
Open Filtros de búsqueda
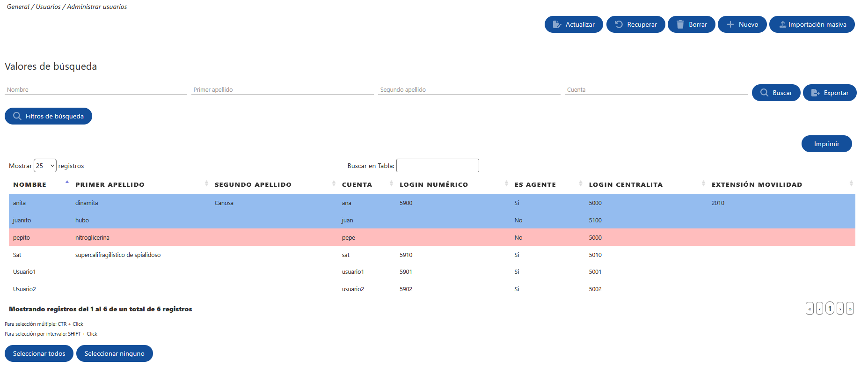click(x=48, y=116)
